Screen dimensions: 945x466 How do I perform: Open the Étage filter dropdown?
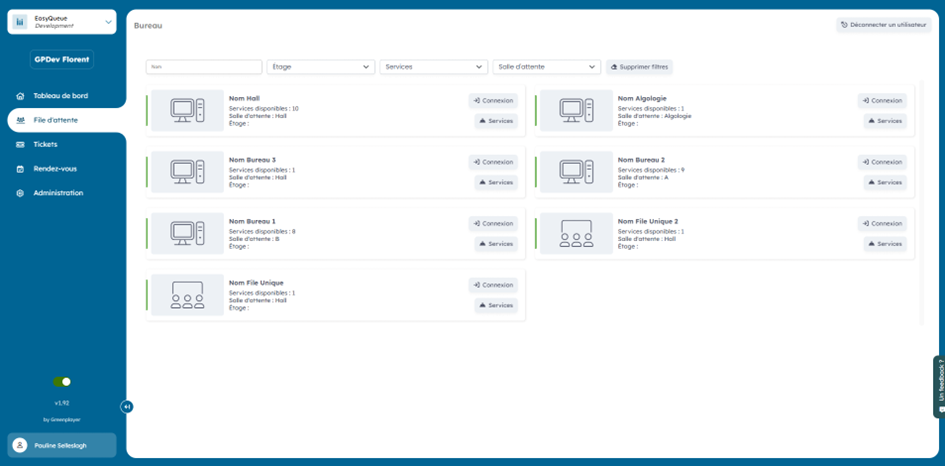320,67
